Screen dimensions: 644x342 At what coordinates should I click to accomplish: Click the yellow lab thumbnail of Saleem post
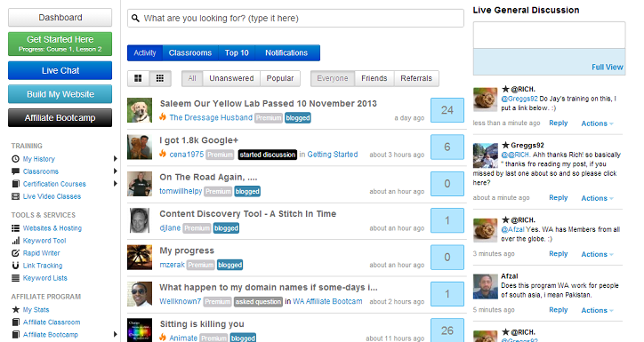tap(140, 110)
